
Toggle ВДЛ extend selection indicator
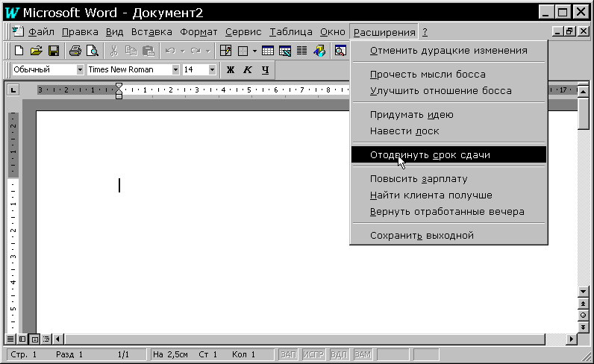[339, 354]
